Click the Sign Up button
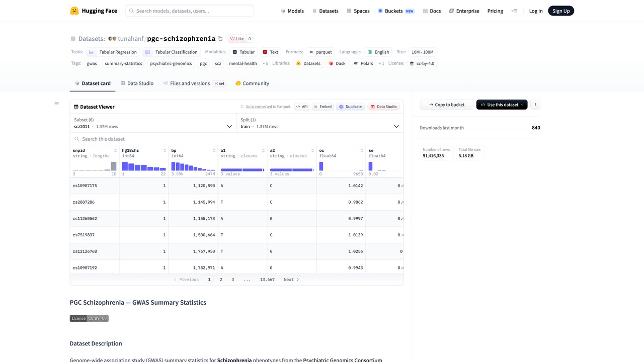The width and height of the screenshot is (644, 362). [561, 11]
